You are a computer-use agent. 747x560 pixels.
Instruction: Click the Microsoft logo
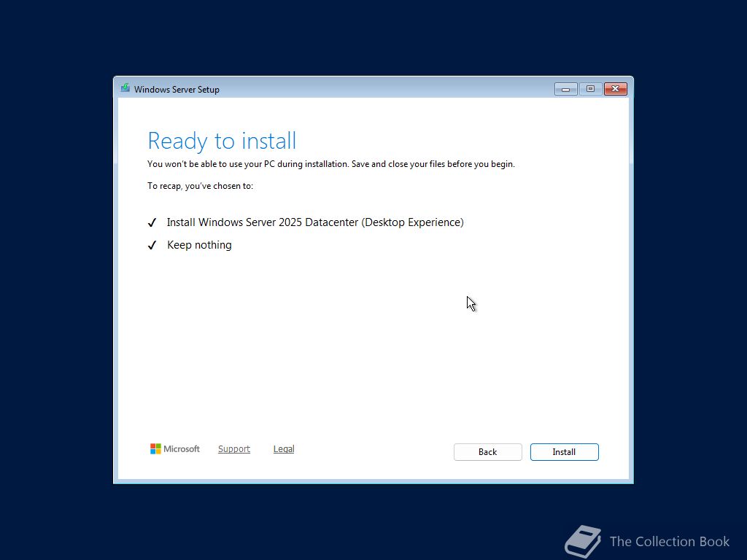(175, 449)
